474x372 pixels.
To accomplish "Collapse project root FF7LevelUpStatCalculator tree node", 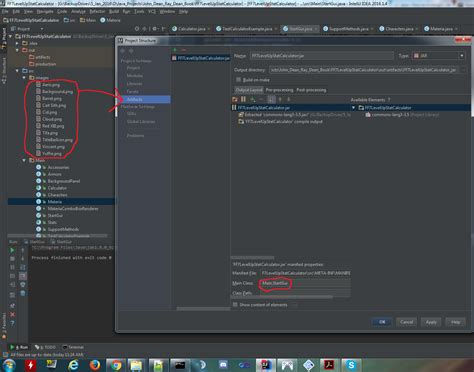I will [11, 36].
